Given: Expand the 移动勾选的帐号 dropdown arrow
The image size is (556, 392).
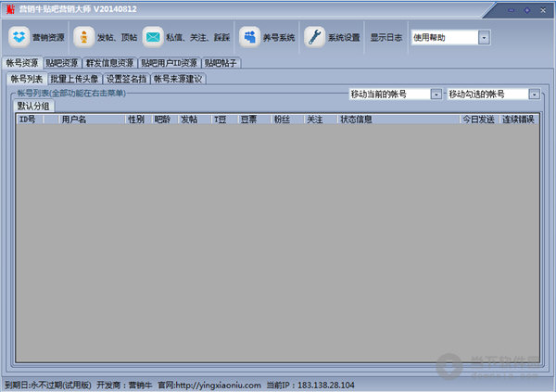Looking at the screenshot, I should (535, 95).
